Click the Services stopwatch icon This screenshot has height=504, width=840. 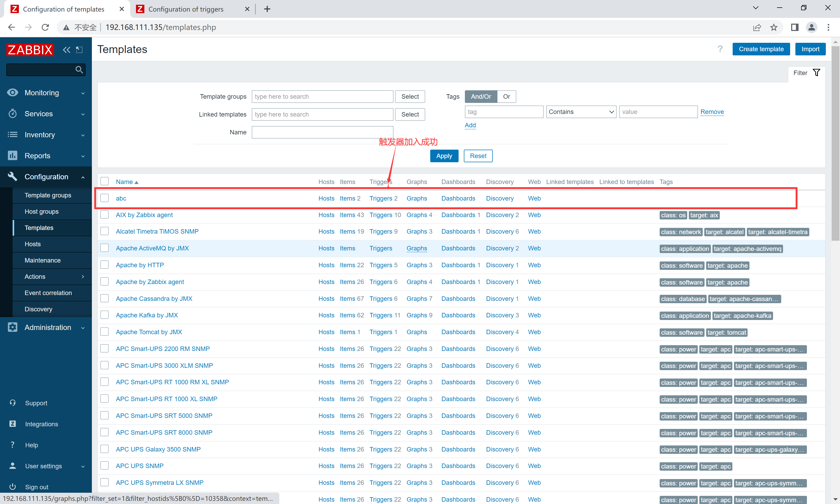click(13, 113)
